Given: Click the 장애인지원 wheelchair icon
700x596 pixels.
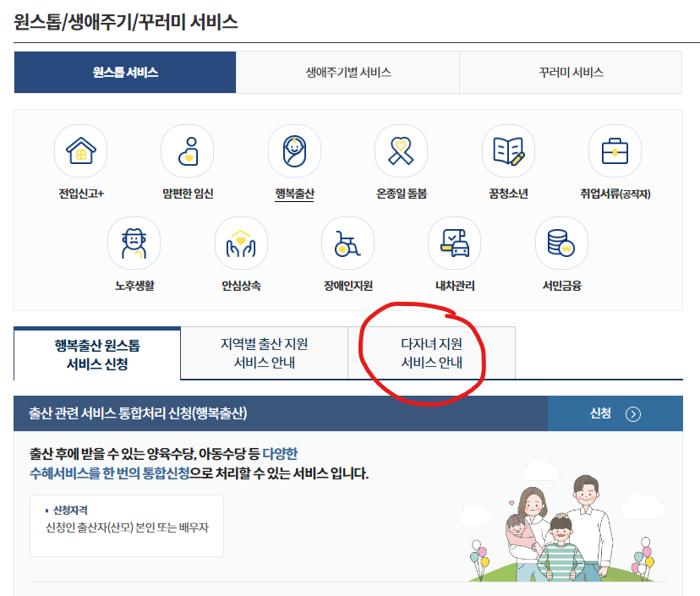Looking at the screenshot, I should point(347,243).
